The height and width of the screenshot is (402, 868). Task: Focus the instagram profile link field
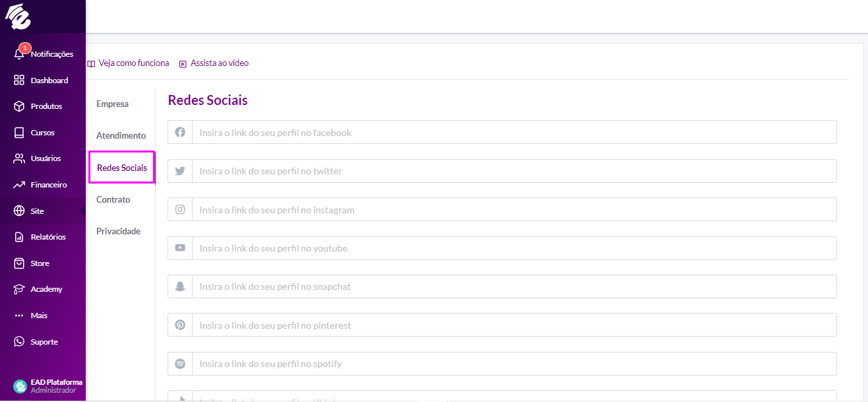pos(514,209)
